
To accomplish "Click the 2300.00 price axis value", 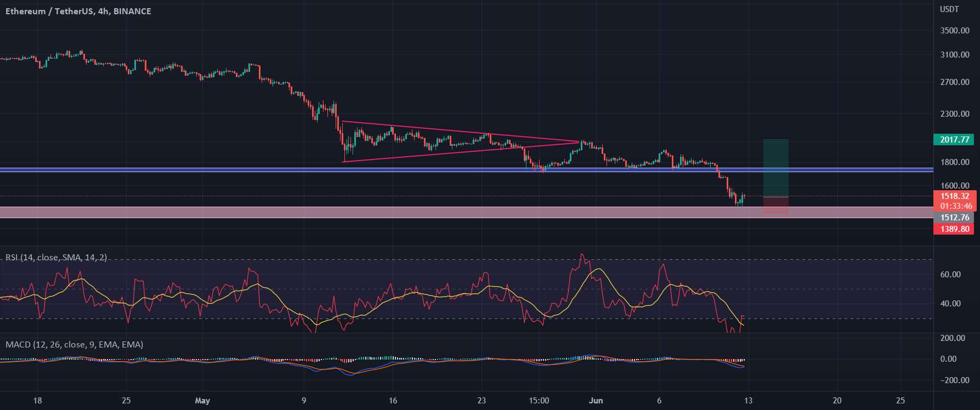I will pos(954,114).
